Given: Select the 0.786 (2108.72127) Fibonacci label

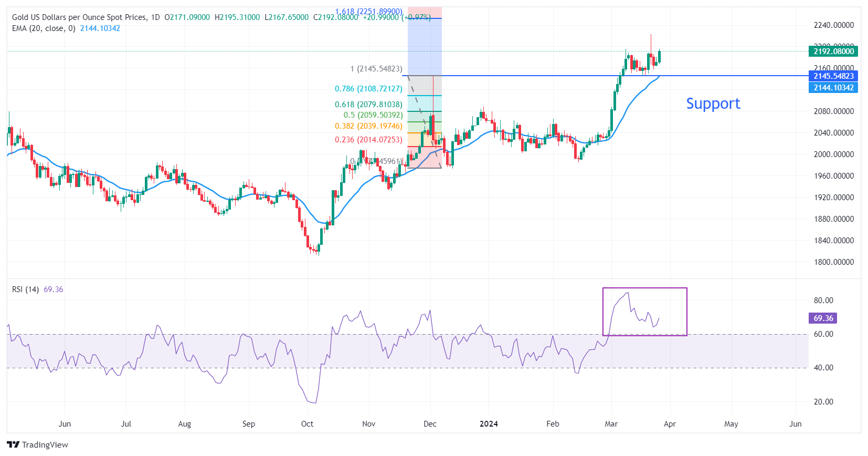Looking at the screenshot, I should click(x=368, y=89).
